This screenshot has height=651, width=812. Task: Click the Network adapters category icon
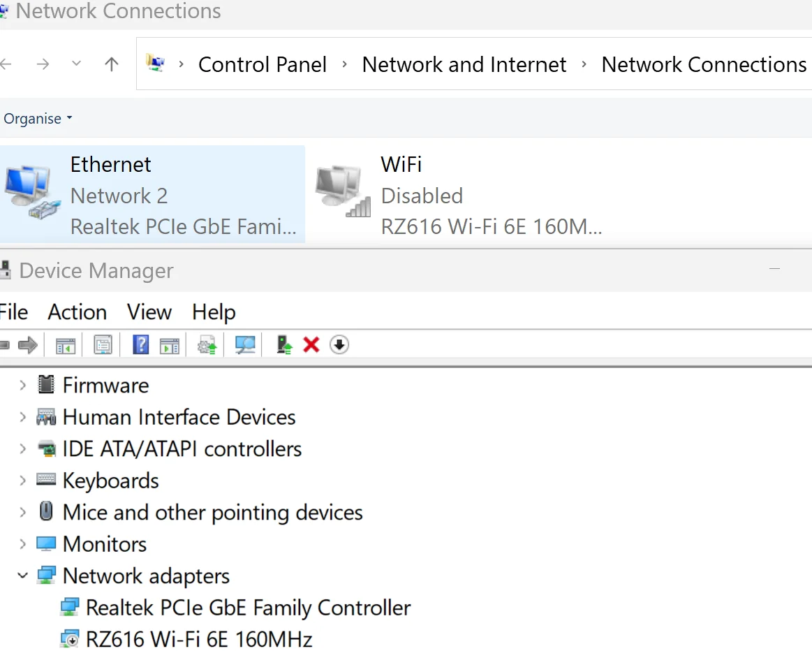pos(46,576)
